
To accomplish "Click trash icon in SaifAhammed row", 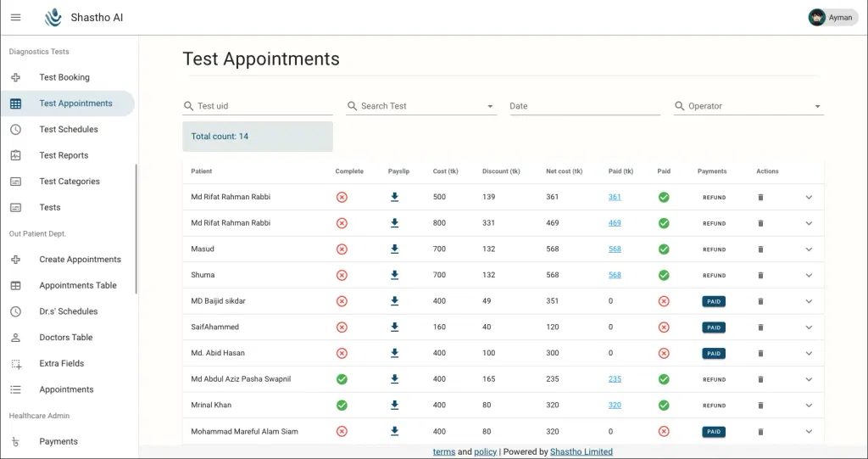I will [x=760, y=327].
